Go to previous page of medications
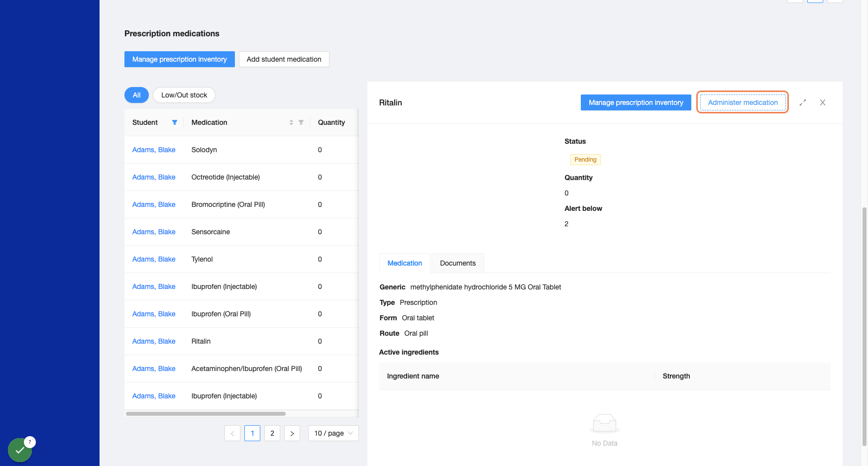 (232, 433)
